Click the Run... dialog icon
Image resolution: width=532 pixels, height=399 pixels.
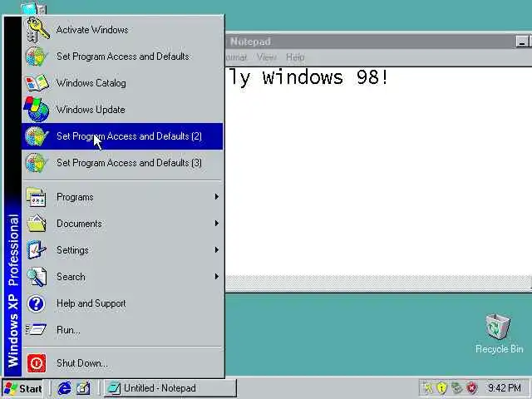(36, 329)
